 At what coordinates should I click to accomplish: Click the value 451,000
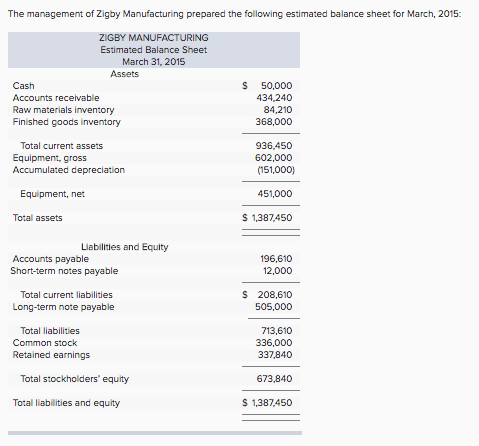click(x=275, y=194)
